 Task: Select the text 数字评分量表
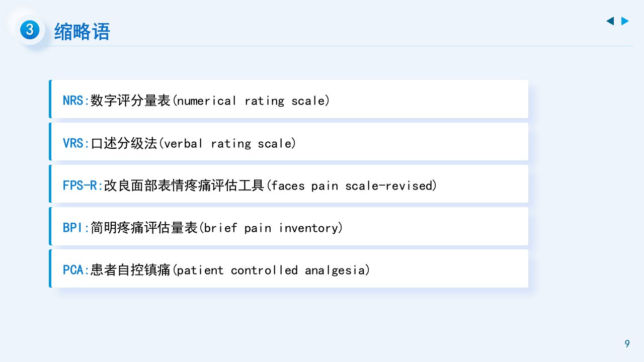pos(131,101)
